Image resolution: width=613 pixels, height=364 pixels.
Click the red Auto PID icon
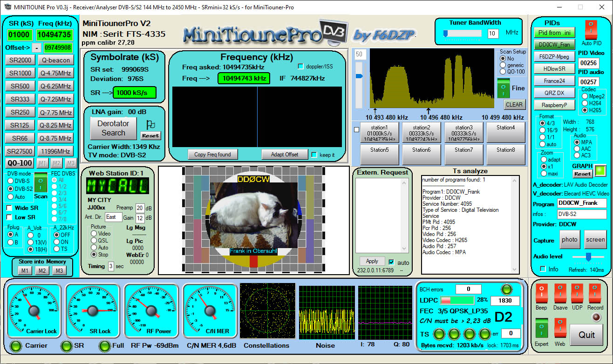coord(591,29)
